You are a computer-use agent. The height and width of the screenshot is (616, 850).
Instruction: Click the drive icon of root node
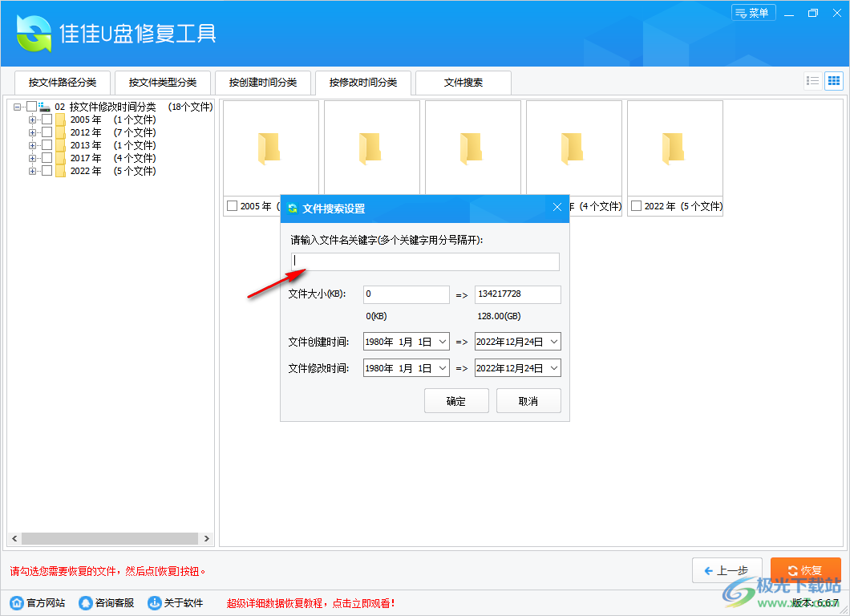click(44, 107)
